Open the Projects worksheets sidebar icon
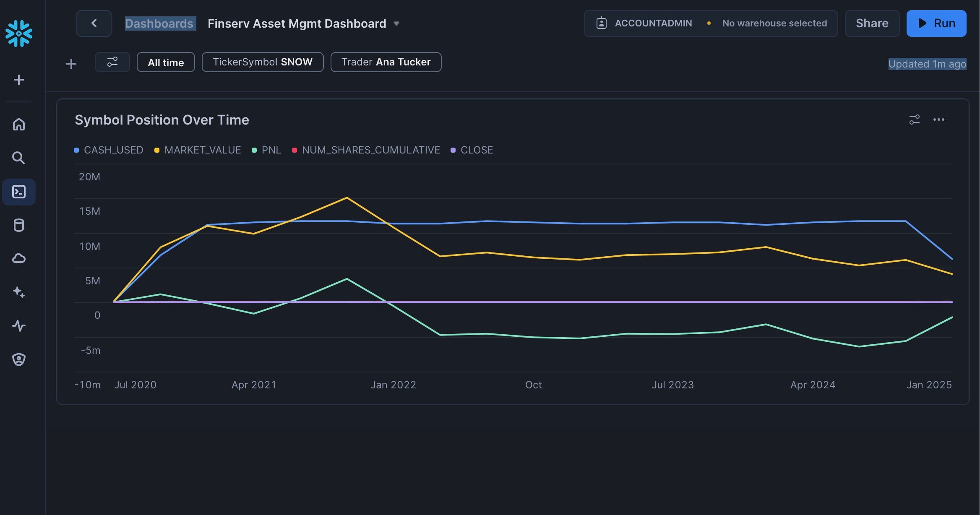This screenshot has height=515, width=980. [18, 192]
